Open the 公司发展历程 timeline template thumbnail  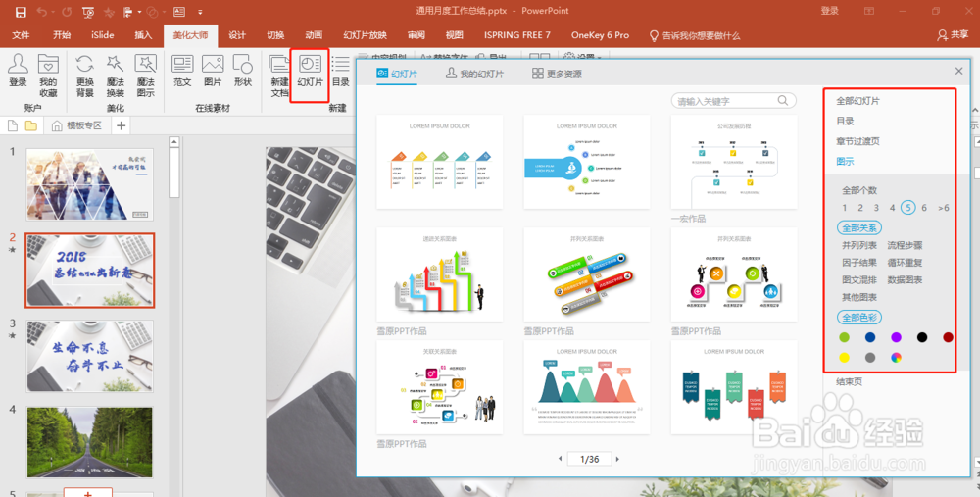tap(734, 162)
